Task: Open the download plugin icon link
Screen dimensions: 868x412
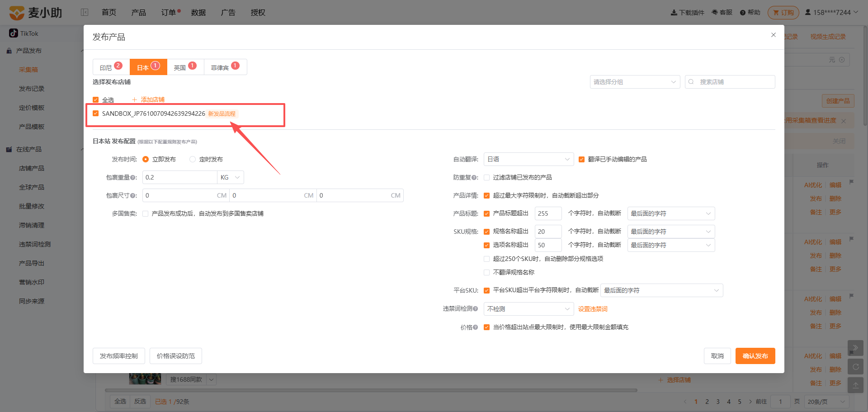Action: [x=674, y=13]
